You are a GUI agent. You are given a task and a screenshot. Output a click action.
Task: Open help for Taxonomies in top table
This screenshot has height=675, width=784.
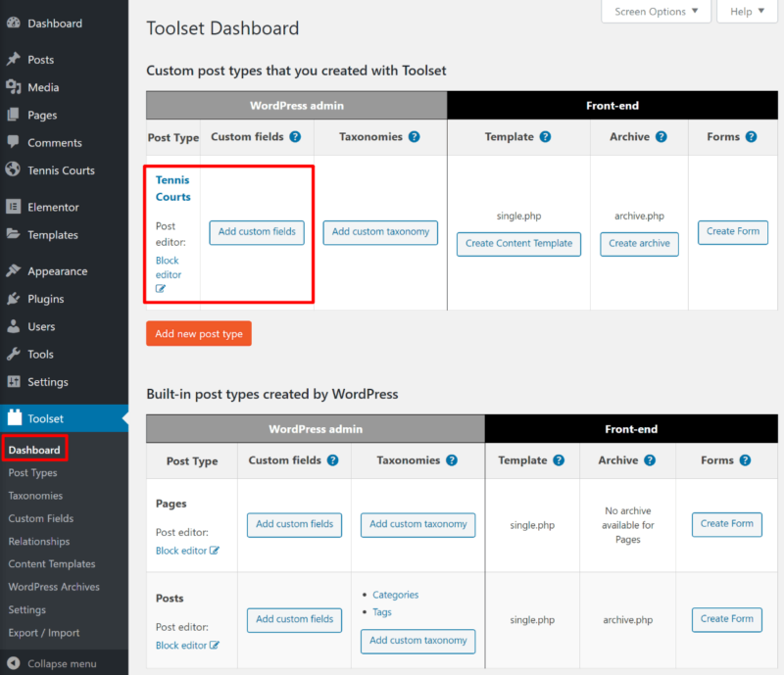click(414, 136)
